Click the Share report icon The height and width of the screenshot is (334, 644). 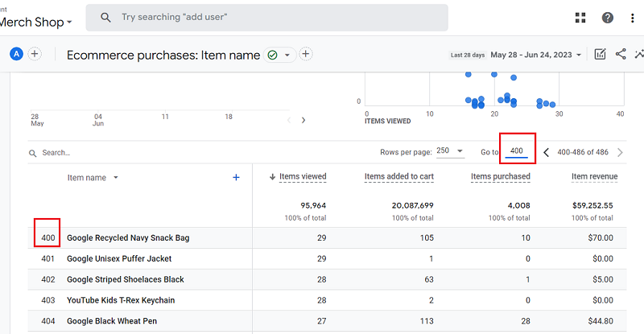[x=621, y=54]
